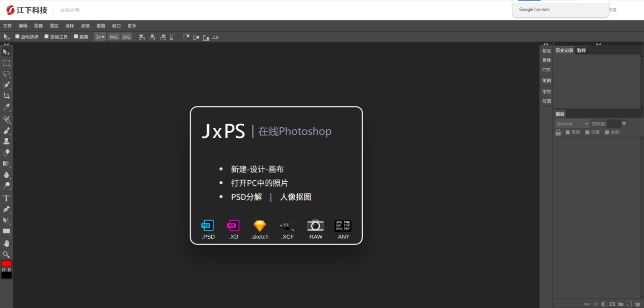Click the 透明度 opacity input field
The height and width of the screenshot is (308, 644).
(x=613, y=124)
